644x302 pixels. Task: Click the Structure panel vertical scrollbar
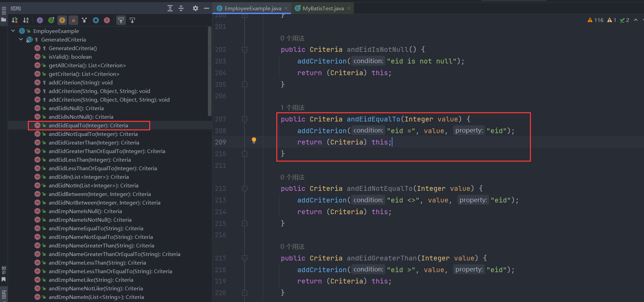[210, 71]
